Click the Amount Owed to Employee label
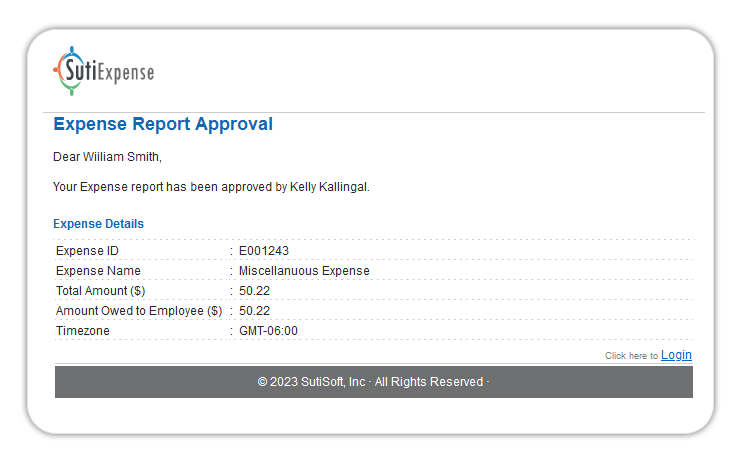Viewport: 737px width, 461px height. point(139,311)
